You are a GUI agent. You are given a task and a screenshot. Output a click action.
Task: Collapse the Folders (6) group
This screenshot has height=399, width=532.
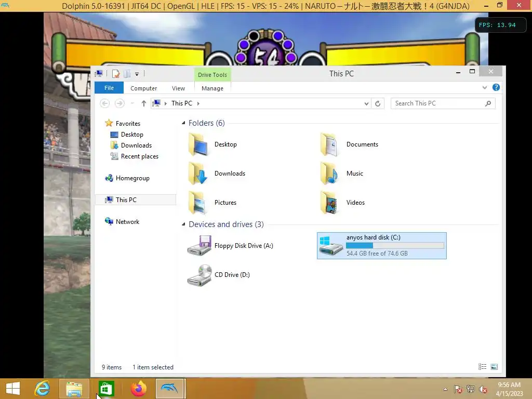183,123
